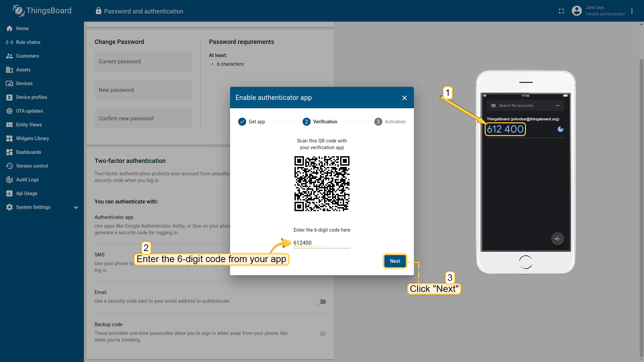This screenshot has width=644, height=362.
Task: Click the Next button
Action: click(395, 261)
